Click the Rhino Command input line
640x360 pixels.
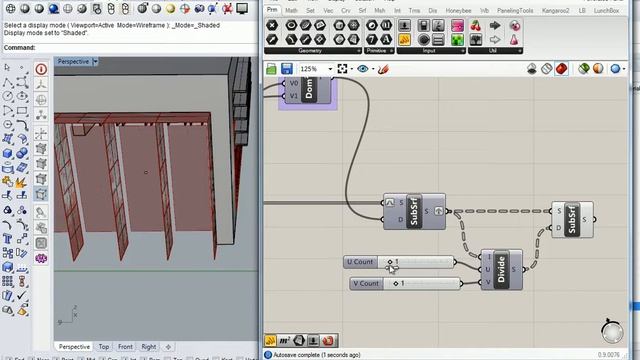130,48
